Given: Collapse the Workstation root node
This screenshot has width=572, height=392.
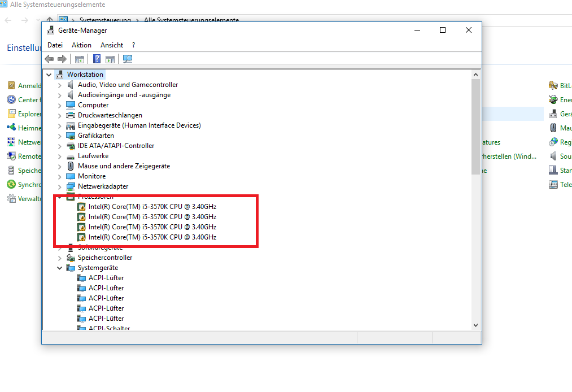Looking at the screenshot, I should [x=49, y=75].
